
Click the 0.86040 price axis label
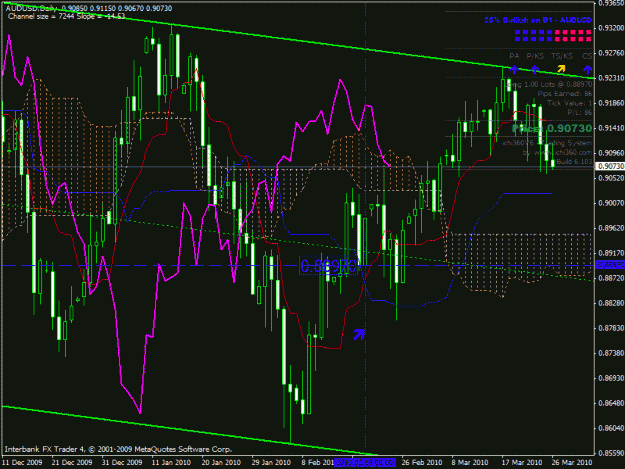click(611, 428)
